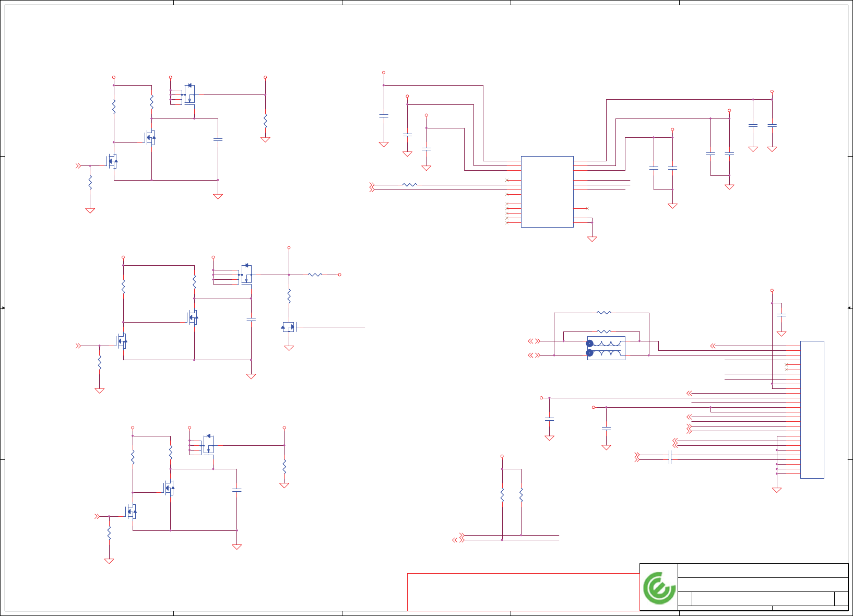Viewport: 853px width, 616px height.
Task: Select the resistor directly above the choke coils
Action: coord(604,331)
